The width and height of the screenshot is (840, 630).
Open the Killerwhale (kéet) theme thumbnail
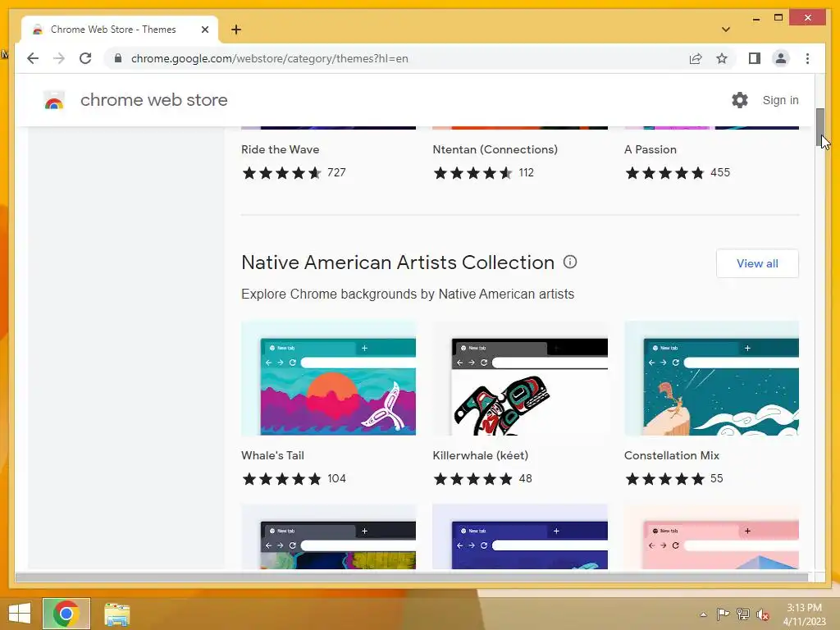coord(520,378)
